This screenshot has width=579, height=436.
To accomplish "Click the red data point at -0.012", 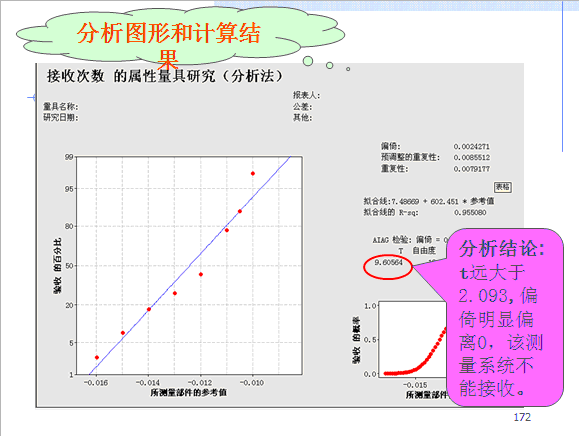I will 201,274.
